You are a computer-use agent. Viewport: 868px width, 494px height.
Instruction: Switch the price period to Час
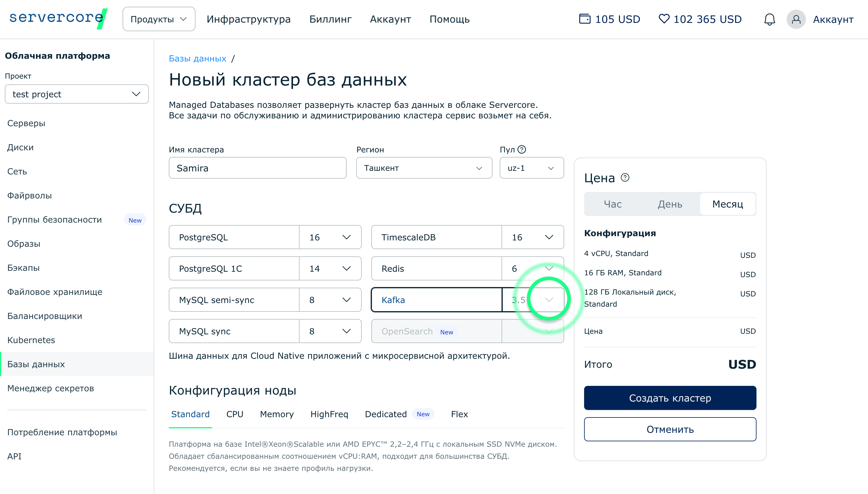pos(612,204)
